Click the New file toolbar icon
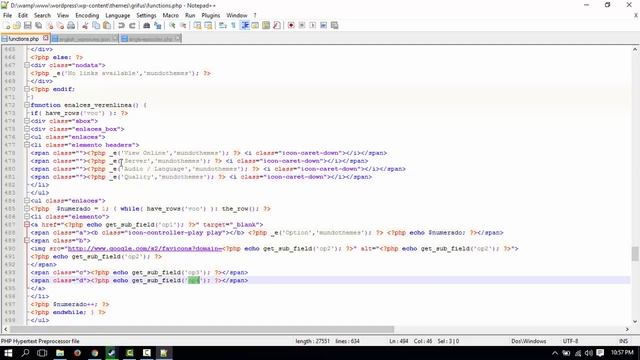Viewport: 640px width, 360px height. [7, 25]
